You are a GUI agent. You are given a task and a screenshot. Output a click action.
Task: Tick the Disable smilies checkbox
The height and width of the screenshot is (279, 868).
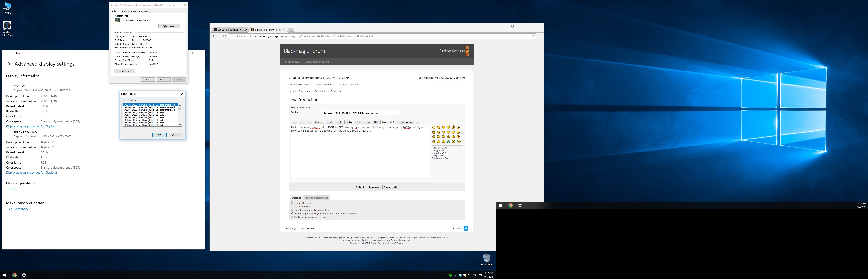(292, 206)
